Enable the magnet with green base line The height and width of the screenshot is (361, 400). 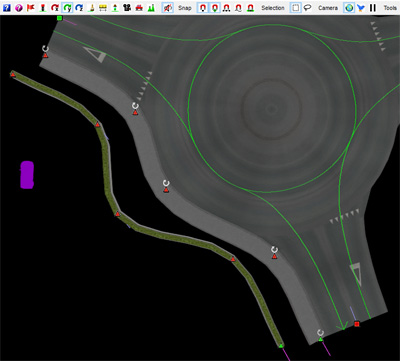click(251, 8)
